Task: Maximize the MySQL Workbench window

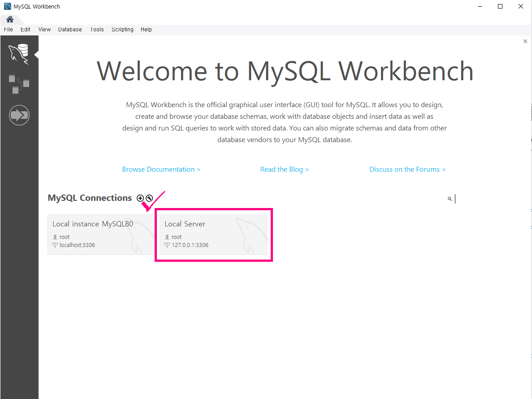Action: (x=500, y=6)
